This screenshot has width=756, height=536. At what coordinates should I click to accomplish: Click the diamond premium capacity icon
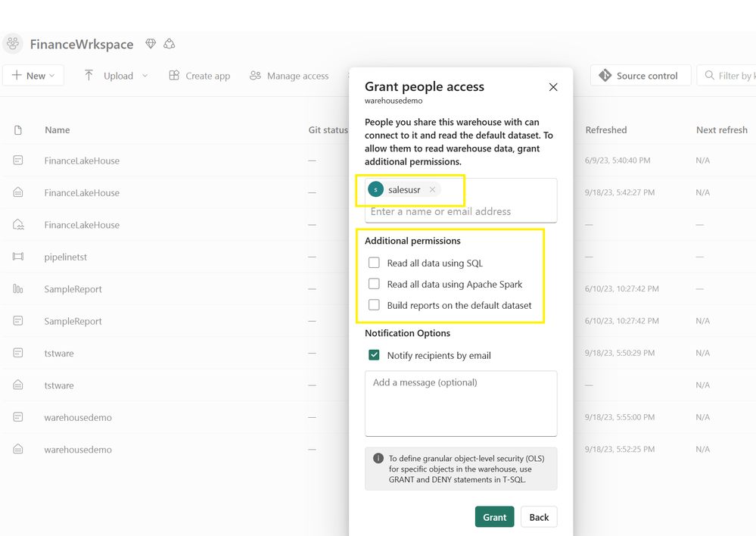tap(151, 44)
